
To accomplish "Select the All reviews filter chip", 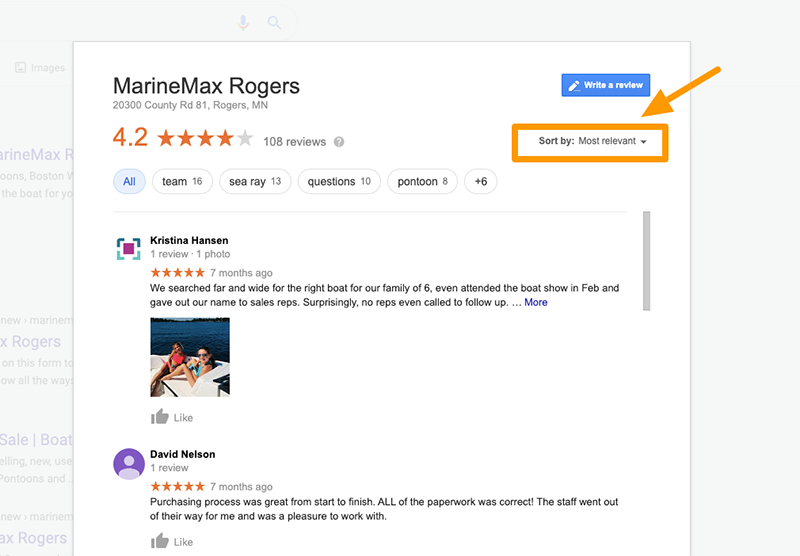I will [129, 182].
